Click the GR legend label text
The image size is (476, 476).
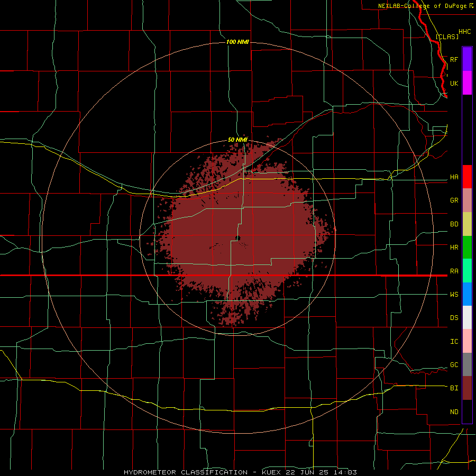click(454, 200)
